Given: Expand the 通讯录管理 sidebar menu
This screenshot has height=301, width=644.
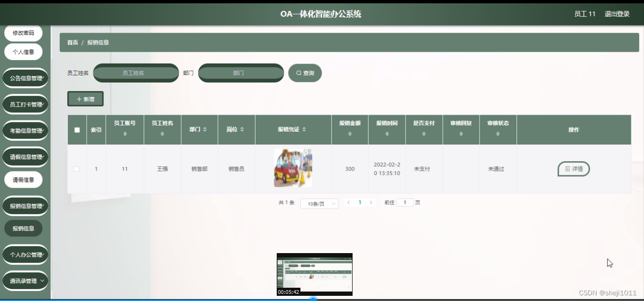Looking at the screenshot, I should coord(25,280).
